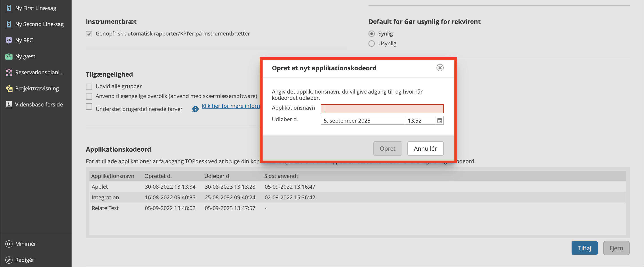
Task: Open Ny First Line-sag from sidebar
Action: 36,8
